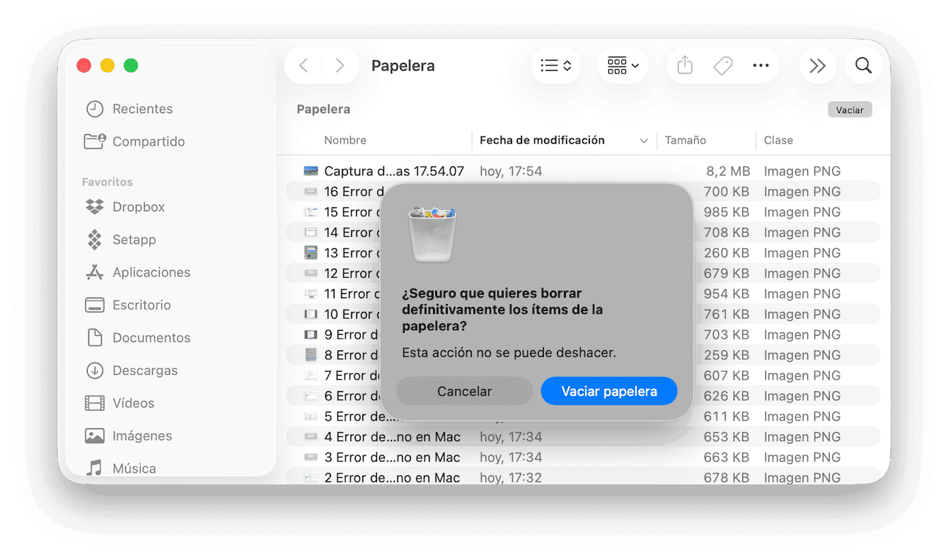The width and height of the screenshot is (948, 560).
Task: Go to Descargas folder in sidebar
Action: click(144, 371)
